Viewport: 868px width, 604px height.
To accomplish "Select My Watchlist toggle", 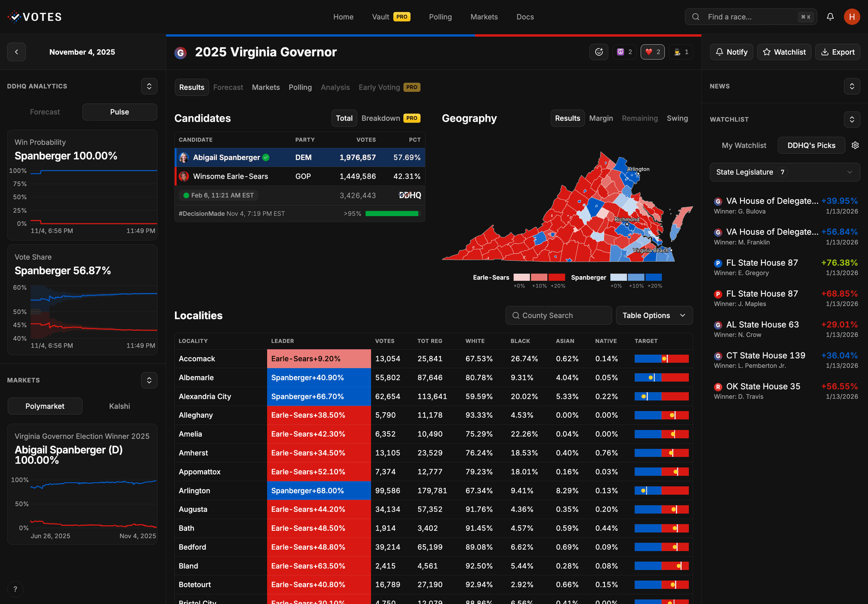I will [744, 146].
